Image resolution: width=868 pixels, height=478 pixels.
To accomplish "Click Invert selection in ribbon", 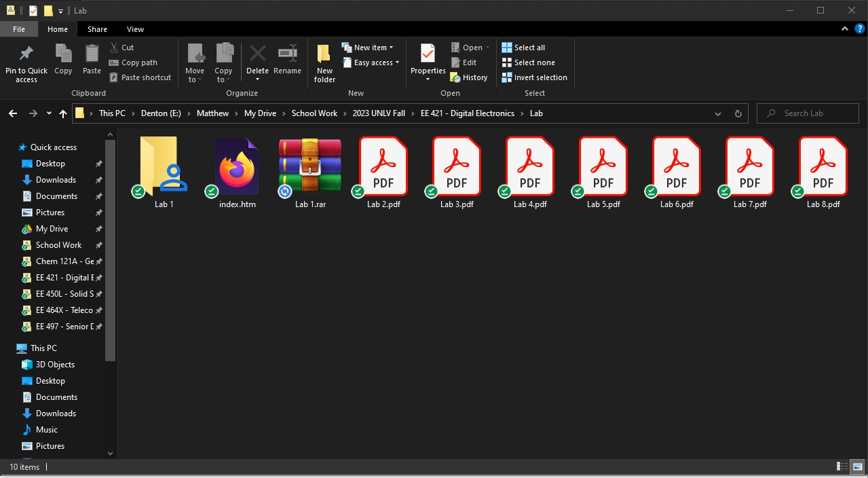I will click(534, 77).
